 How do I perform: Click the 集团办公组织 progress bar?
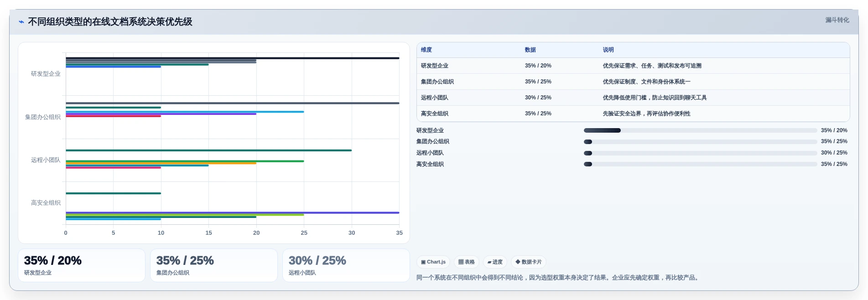point(700,142)
